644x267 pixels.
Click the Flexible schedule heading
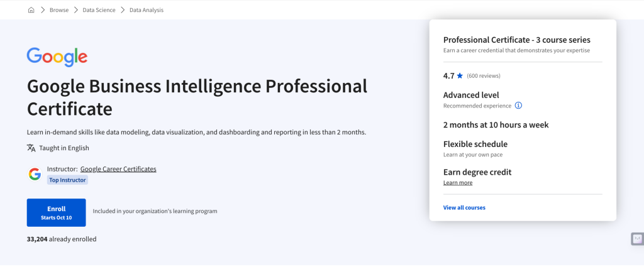click(x=475, y=144)
